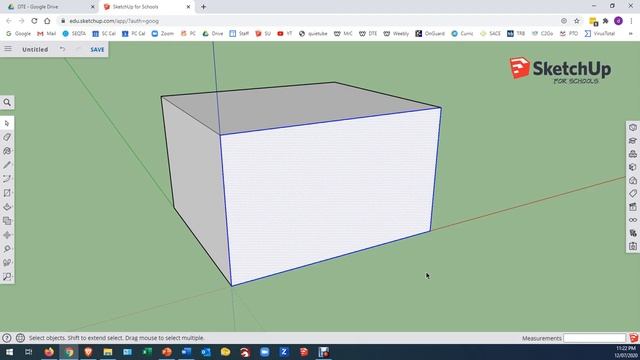Select the Orbit tool
640x360 pixels.
[x=7, y=262]
